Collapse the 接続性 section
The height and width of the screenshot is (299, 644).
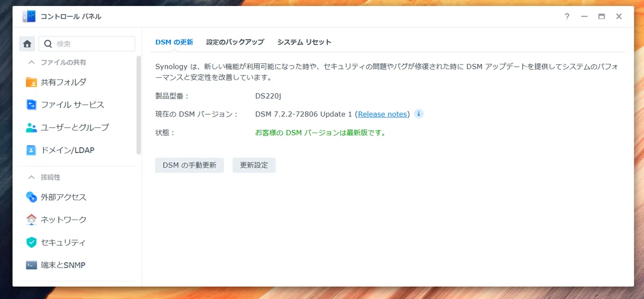coord(32,177)
